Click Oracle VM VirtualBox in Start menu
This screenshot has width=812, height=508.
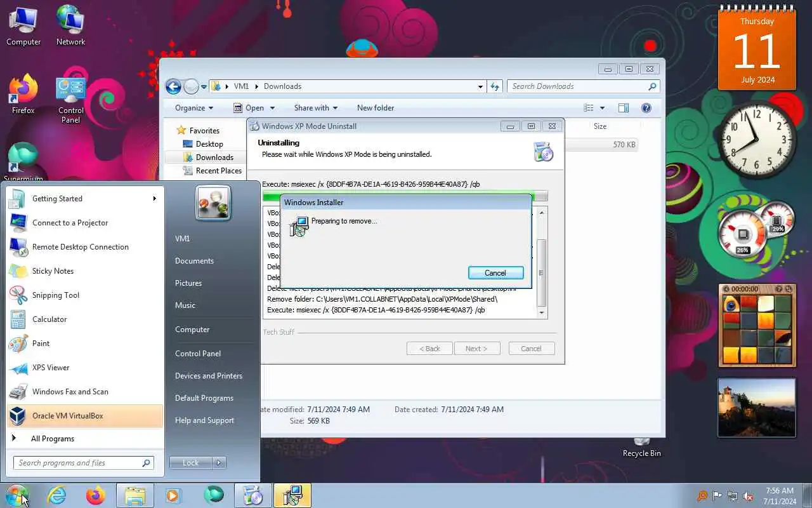85,416
